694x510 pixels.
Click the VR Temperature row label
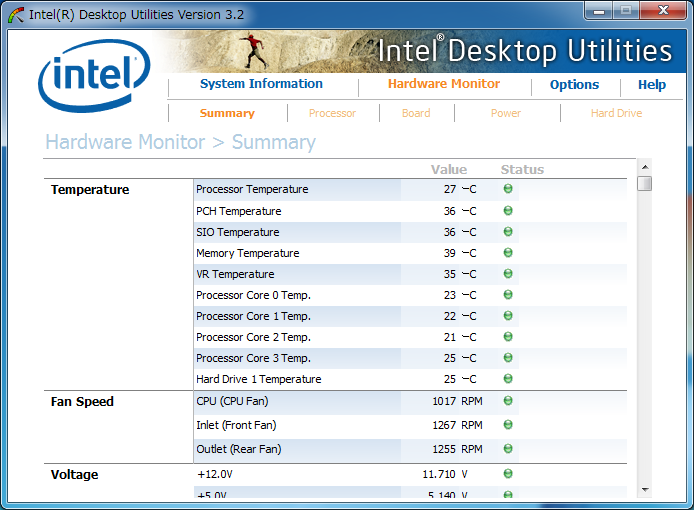(x=235, y=274)
